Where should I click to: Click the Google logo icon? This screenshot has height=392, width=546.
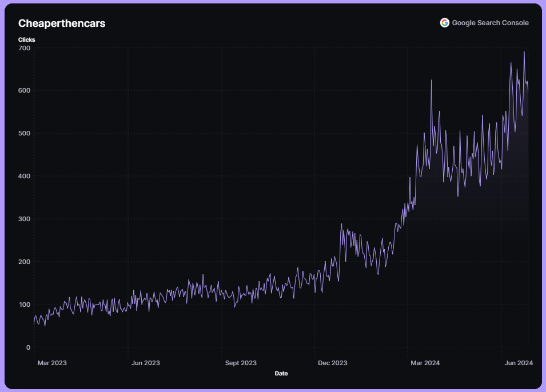(x=444, y=23)
